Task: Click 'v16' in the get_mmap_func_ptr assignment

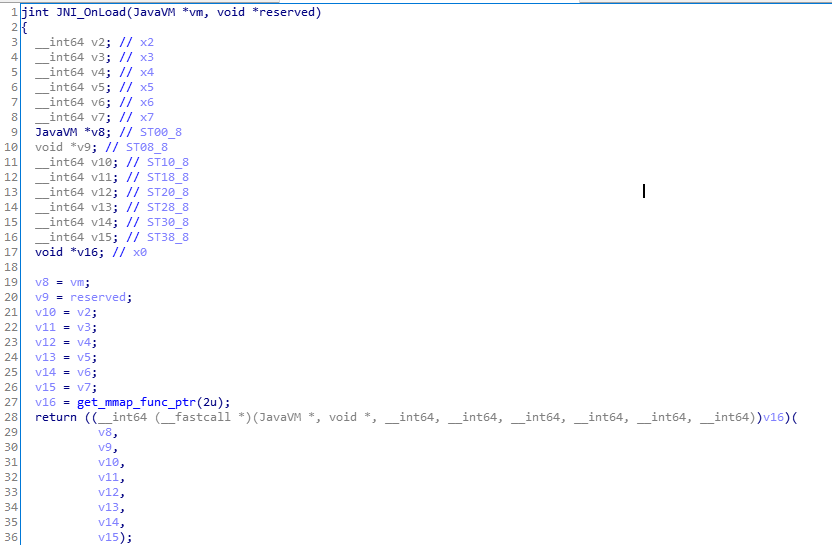Action: coord(46,402)
